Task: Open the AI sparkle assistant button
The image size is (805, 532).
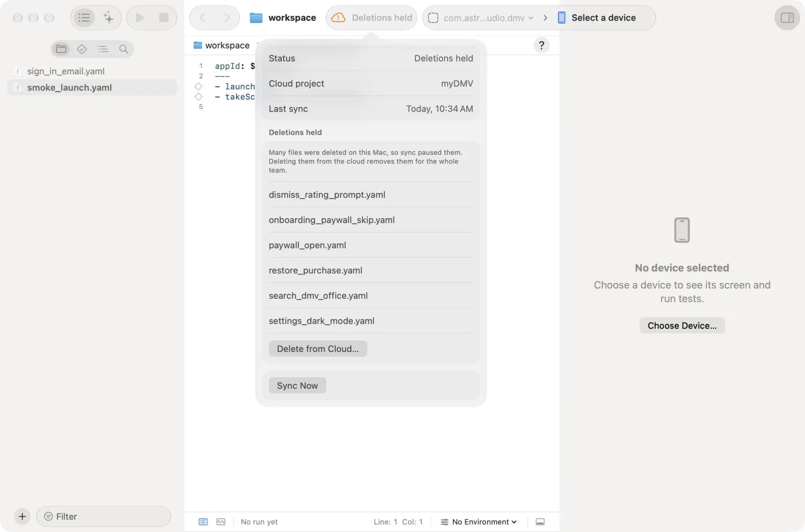Action: (x=109, y=18)
